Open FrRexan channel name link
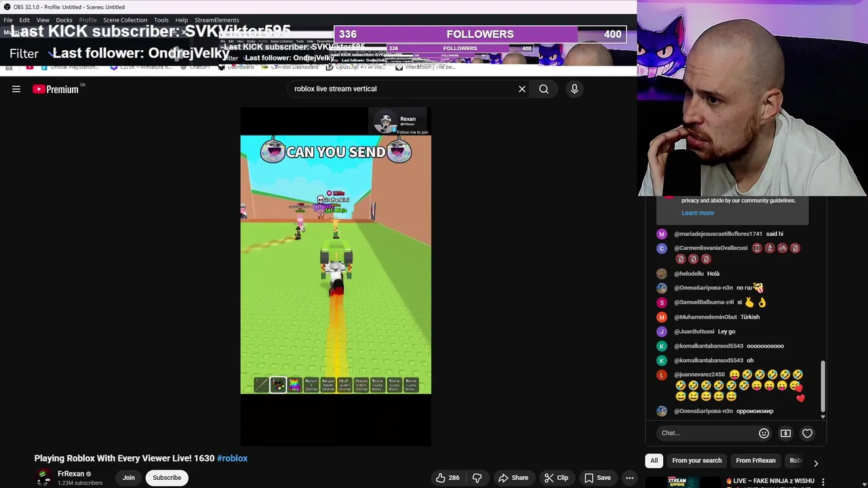This screenshot has width=868, height=488. 71,474
